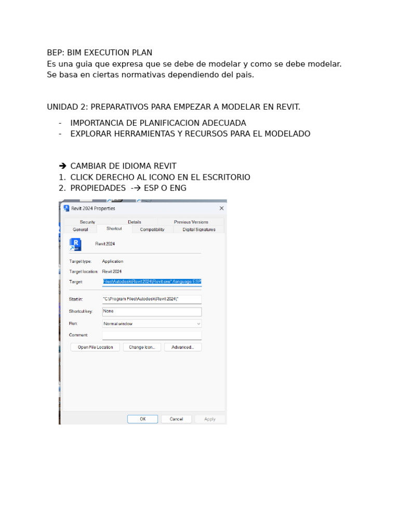Click the Target path field
This screenshot has height=532, width=399.
pyautogui.click(x=152, y=282)
